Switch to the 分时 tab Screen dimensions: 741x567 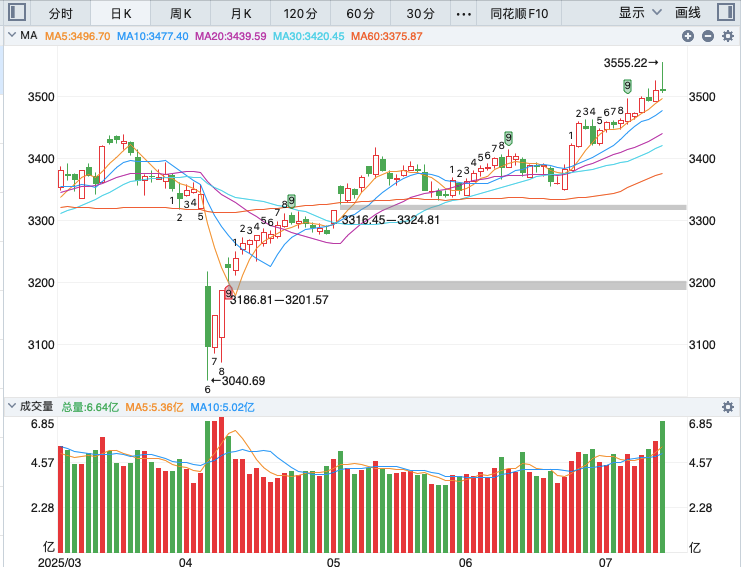pos(60,13)
